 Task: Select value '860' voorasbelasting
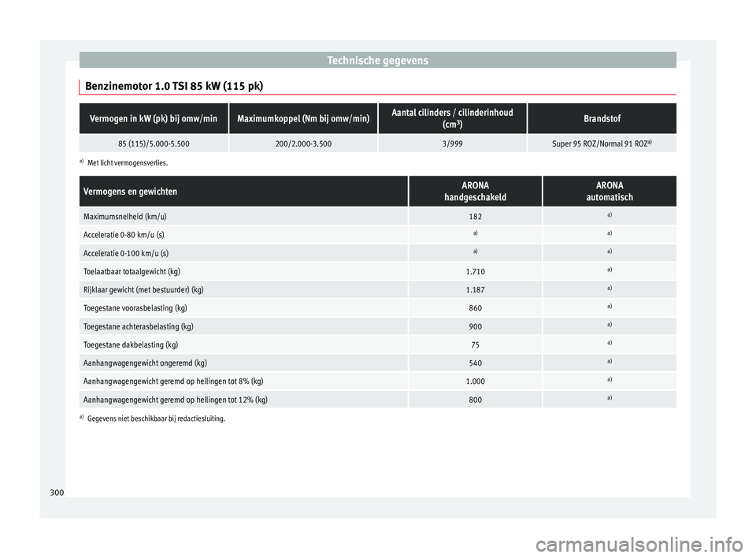click(x=476, y=308)
